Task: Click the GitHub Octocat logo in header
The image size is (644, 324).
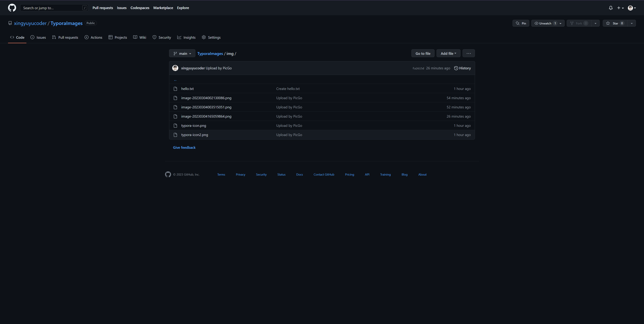Action: pos(12,8)
